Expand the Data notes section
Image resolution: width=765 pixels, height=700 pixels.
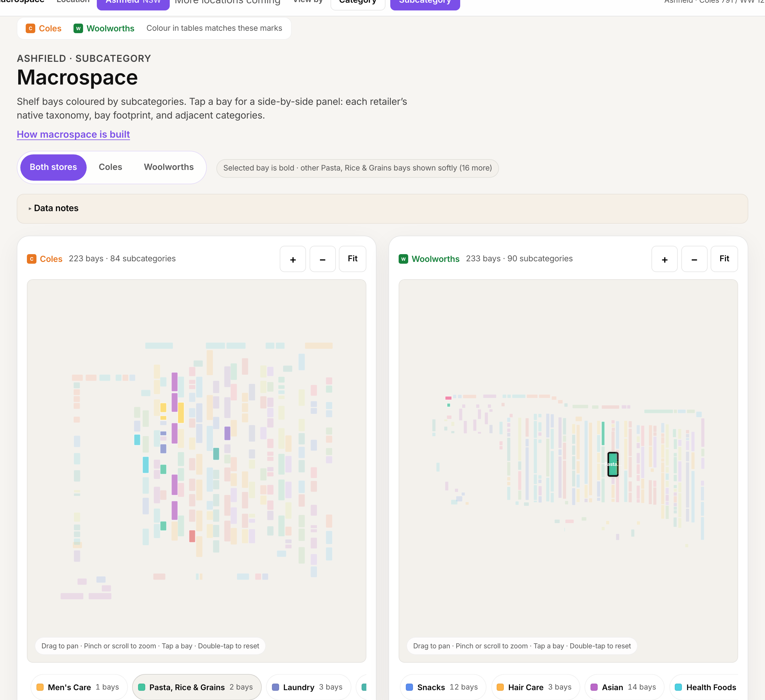382,208
